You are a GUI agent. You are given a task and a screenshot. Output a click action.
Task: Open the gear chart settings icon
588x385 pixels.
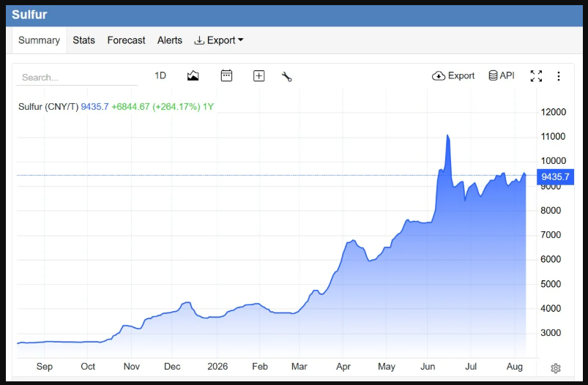555,367
